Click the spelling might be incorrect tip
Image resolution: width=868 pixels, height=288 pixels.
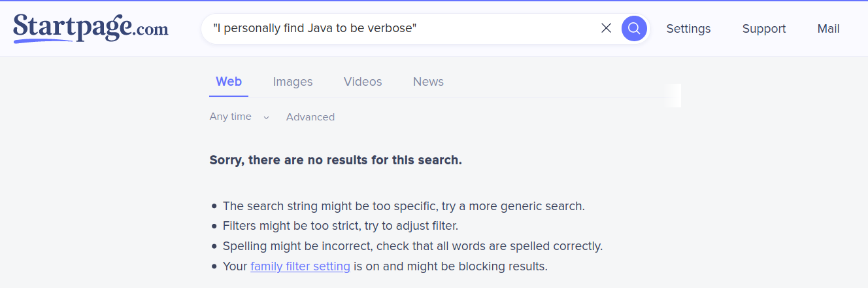(412, 246)
